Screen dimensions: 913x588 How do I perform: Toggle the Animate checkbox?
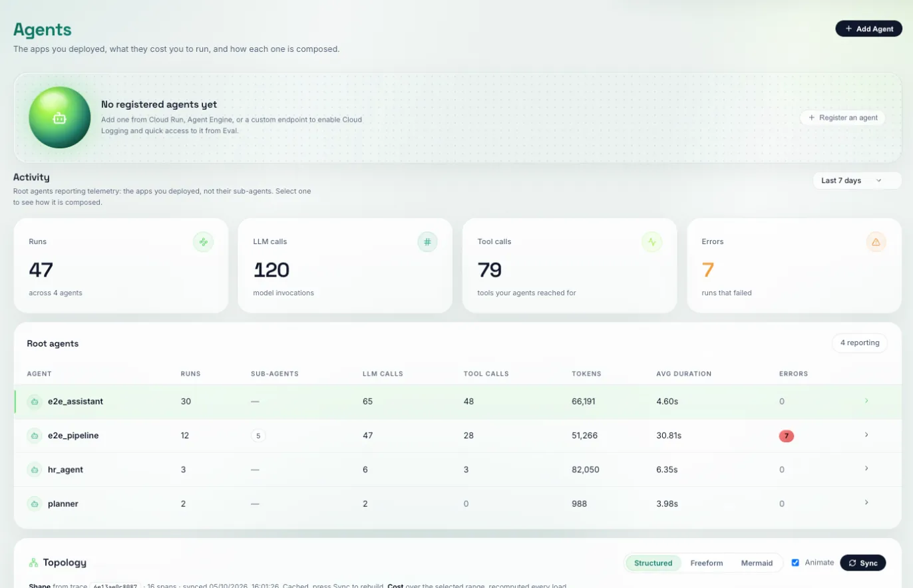tap(795, 563)
